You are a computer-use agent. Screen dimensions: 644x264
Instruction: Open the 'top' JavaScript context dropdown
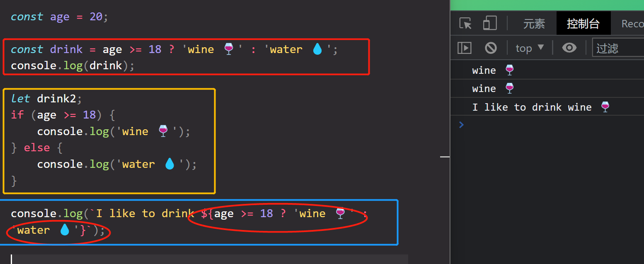[x=529, y=48]
